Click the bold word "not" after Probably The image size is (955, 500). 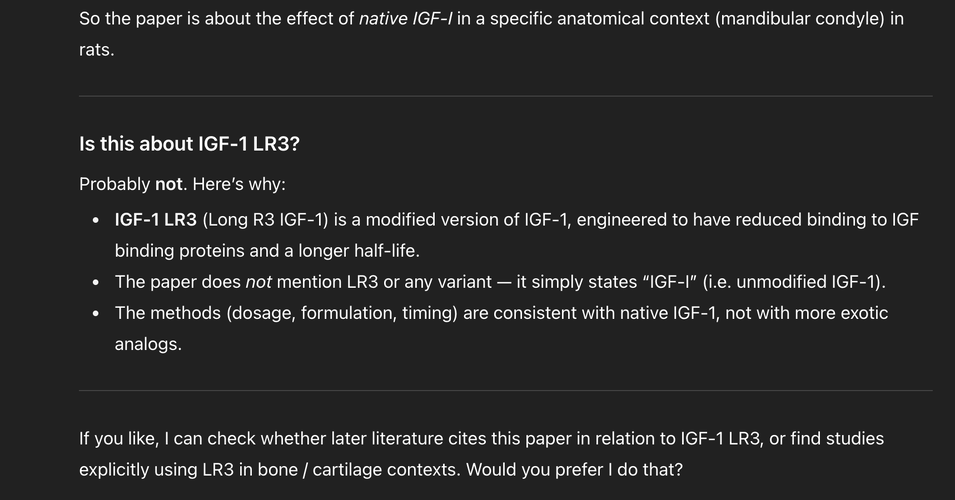coord(169,184)
